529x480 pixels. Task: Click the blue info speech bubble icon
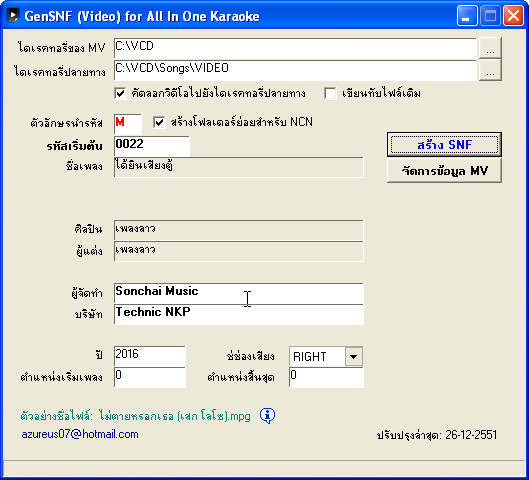(268, 416)
